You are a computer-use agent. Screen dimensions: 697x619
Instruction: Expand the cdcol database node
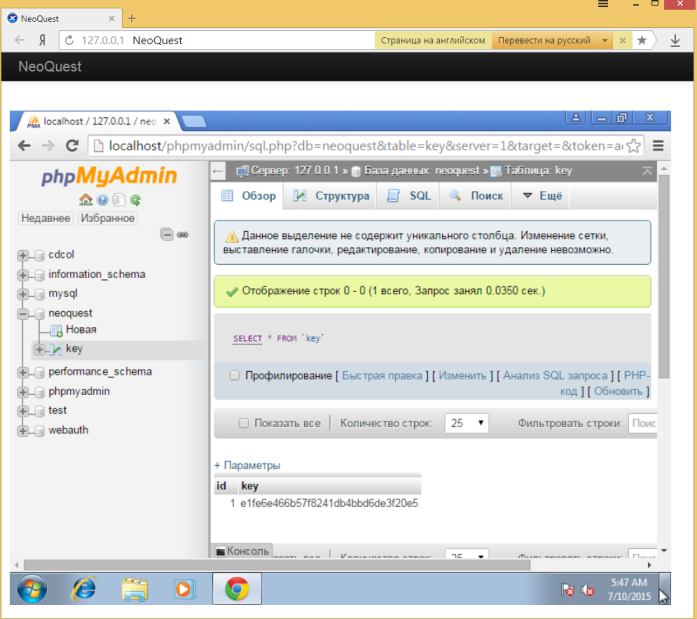(x=23, y=255)
